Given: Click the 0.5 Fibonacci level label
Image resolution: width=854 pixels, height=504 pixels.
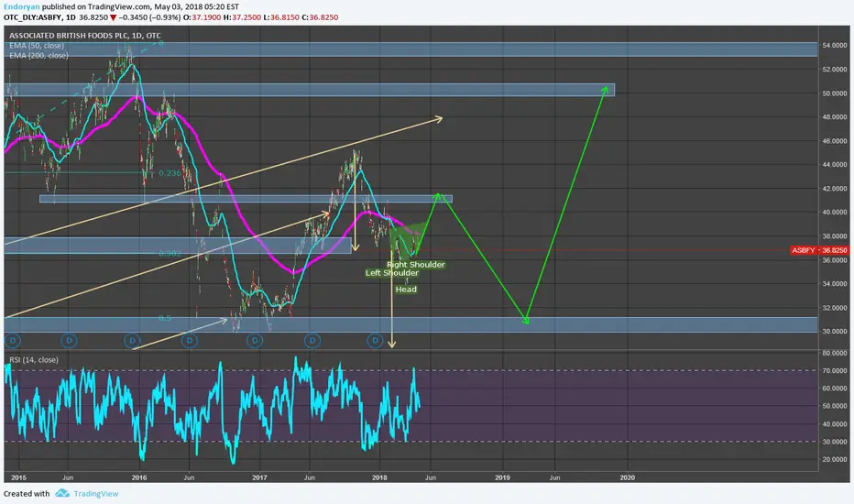Looking at the screenshot, I should tap(165, 318).
